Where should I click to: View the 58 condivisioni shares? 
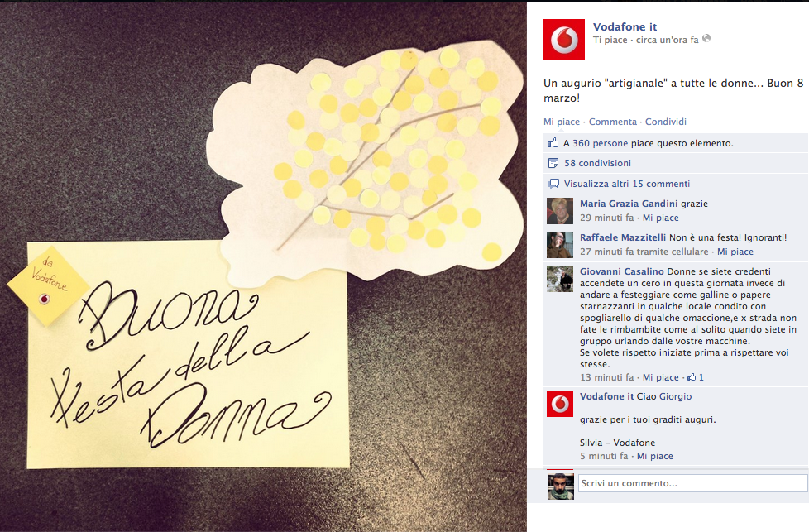click(597, 163)
